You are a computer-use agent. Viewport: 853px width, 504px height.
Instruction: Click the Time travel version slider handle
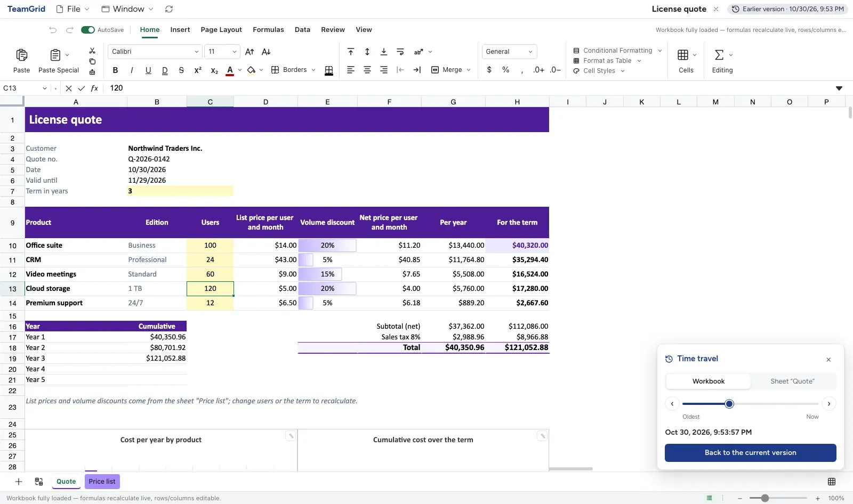coord(729,404)
